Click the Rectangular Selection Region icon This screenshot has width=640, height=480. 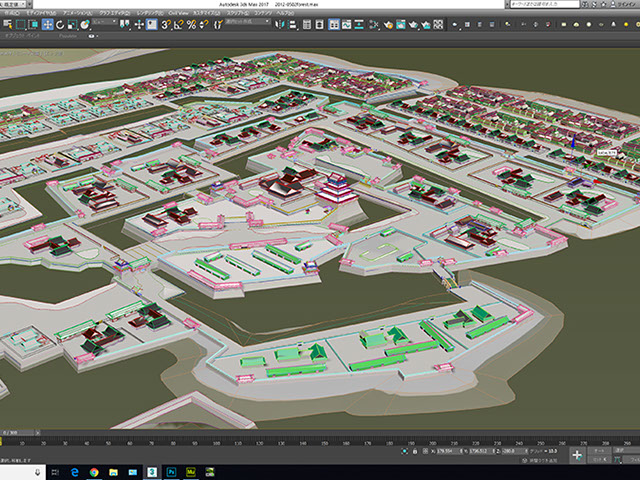tap(22, 24)
